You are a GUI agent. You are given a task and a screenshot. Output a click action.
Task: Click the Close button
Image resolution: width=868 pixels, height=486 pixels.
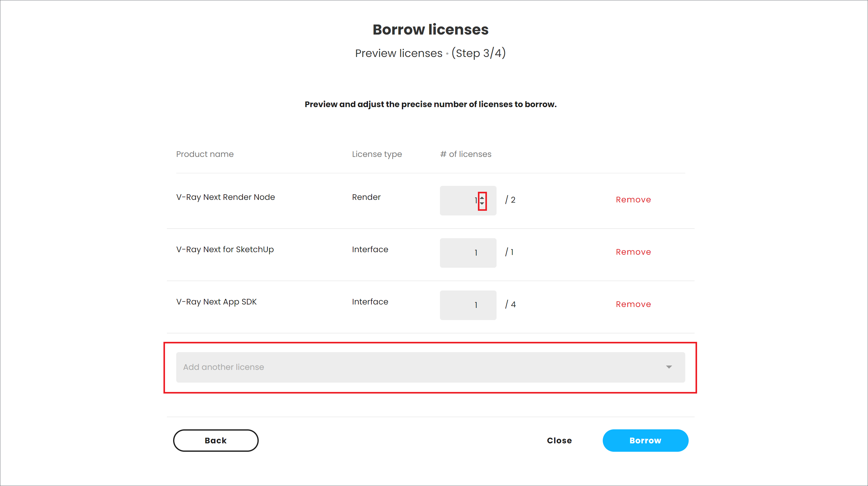(x=559, y=441)
